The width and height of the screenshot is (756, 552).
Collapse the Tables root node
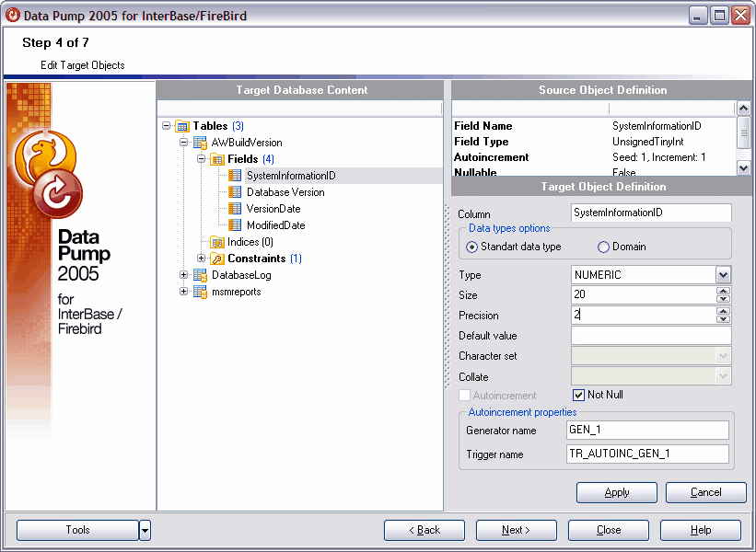click(167, 126)
